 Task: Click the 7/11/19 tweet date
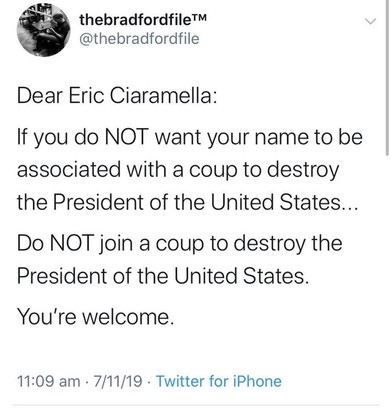[118, 381]
